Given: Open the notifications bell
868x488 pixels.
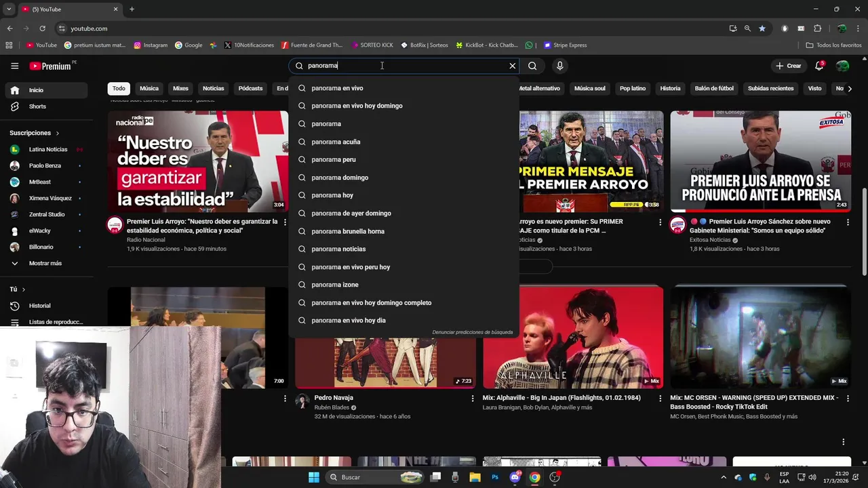Looking at the screenshot, I should coord(819,66).
